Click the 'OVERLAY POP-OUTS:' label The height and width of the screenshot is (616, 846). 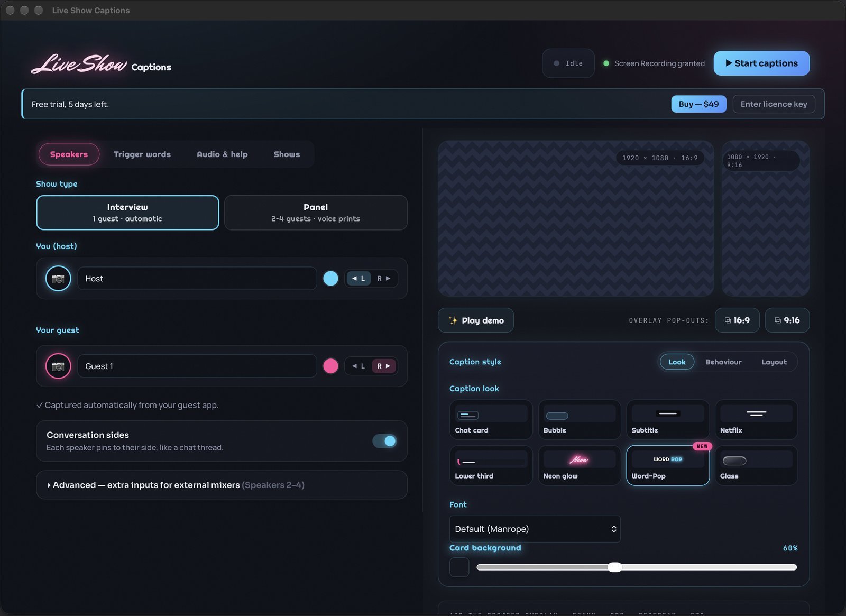pos(668,320)
